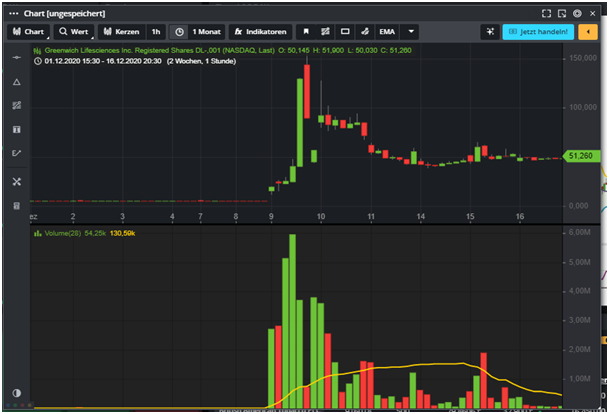Toggle the EMA indicator button

(x=387, y=32)
